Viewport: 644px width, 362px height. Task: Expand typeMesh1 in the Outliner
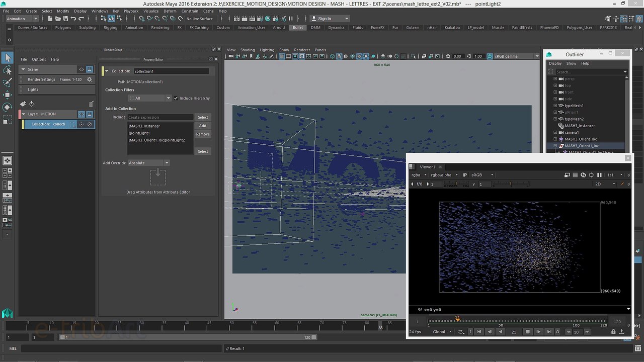pyautogui.click(x=555, y=106)
